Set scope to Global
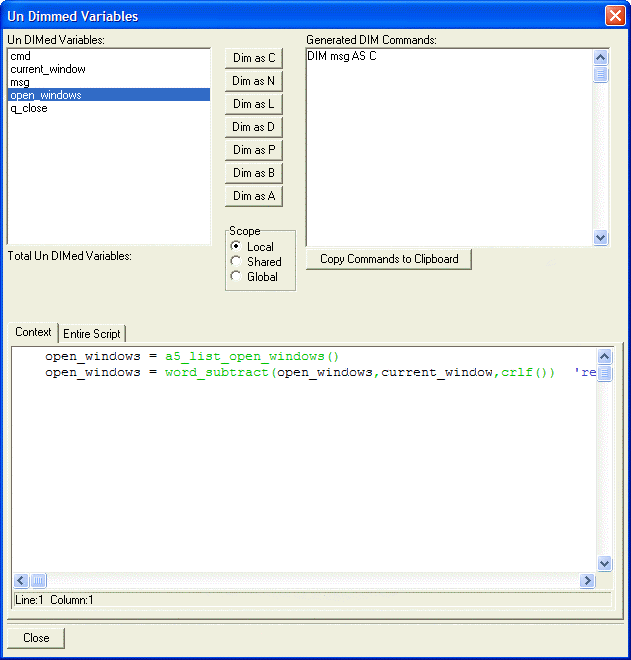The image size is (631, 660). [x=254, y=277]
